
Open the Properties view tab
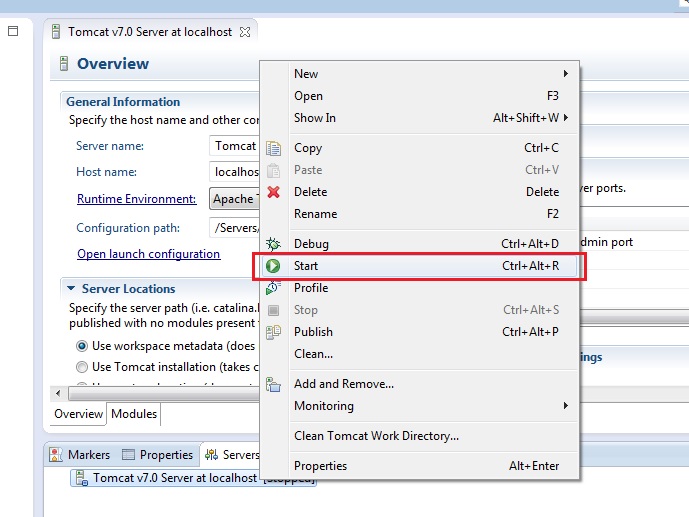tap(158, 455)
